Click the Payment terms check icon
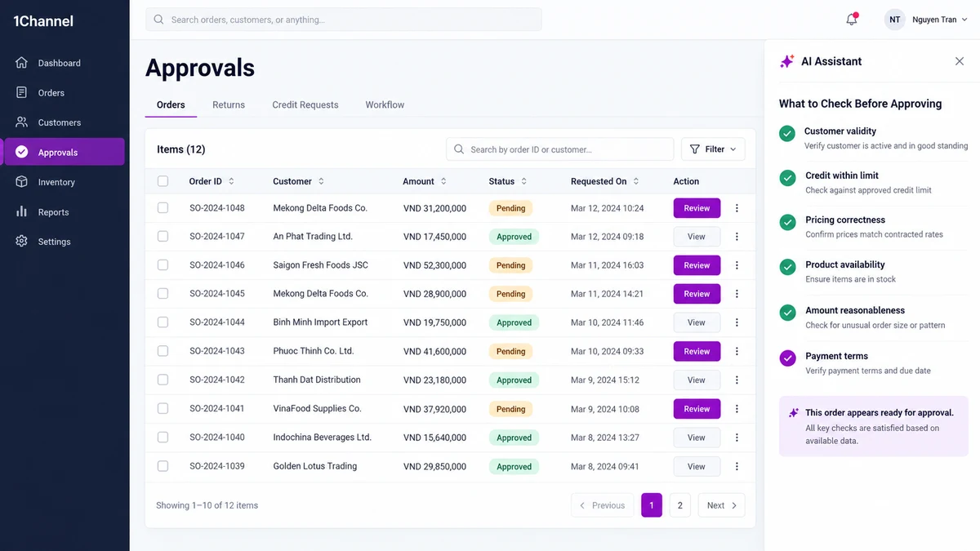 coord(787,358)
